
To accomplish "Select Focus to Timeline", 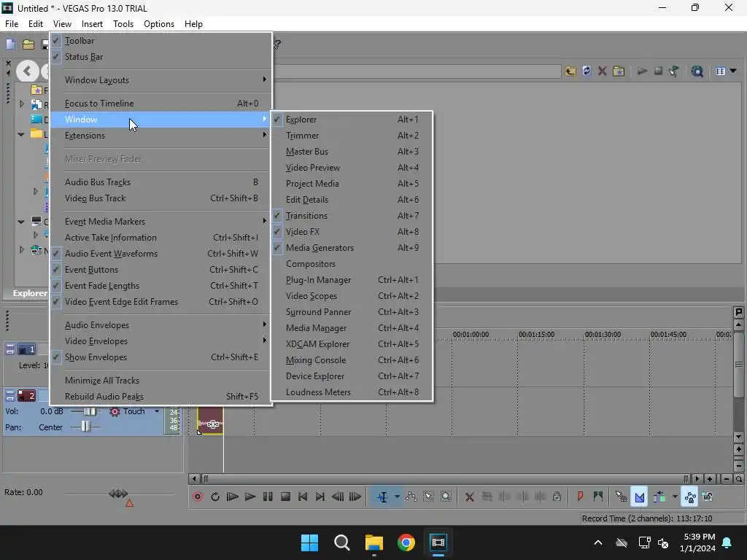I will pos(161,104).
